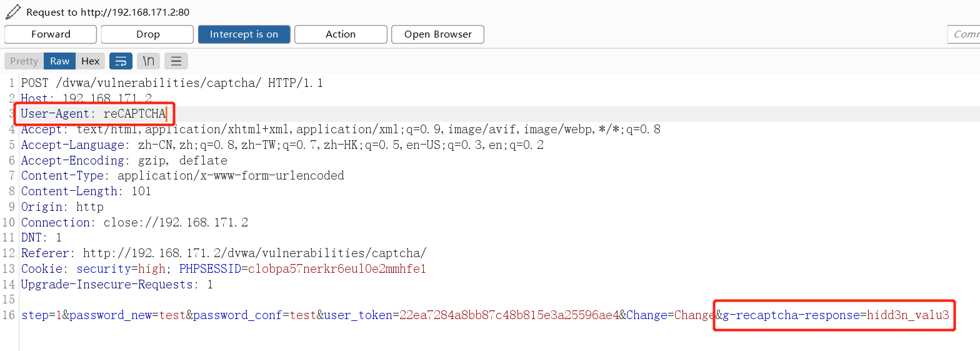Click the password_conf=test parameter
The image size is (980, 351).
click(x=255, y=315)
